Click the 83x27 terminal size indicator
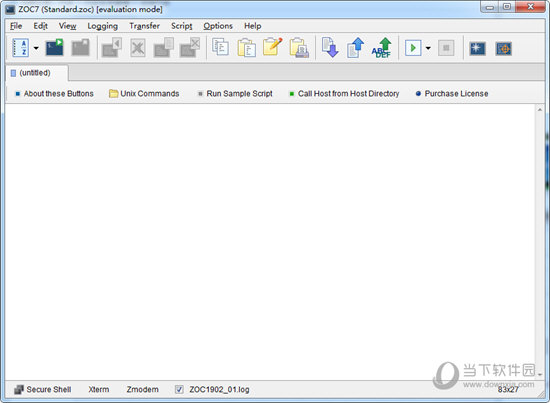Image resolution: width=550 pixels, height=403 pixels. (x=508, y=389)
